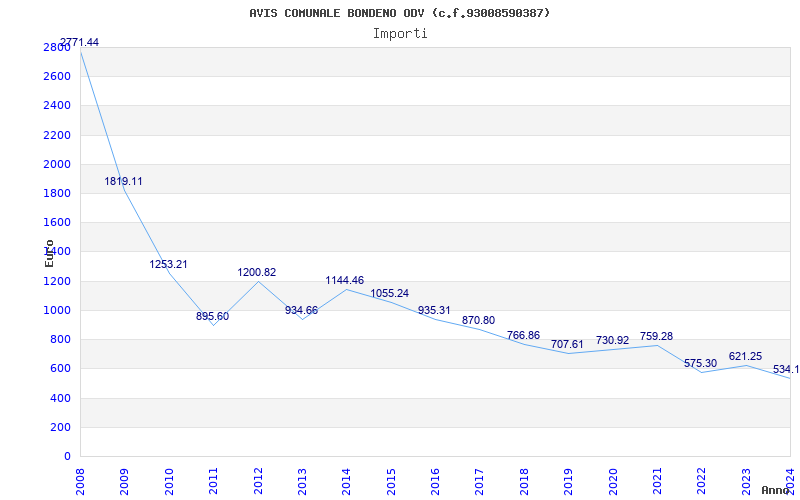
Task: Click the 2018 x-axis year label
Action: tap(524, 481)
